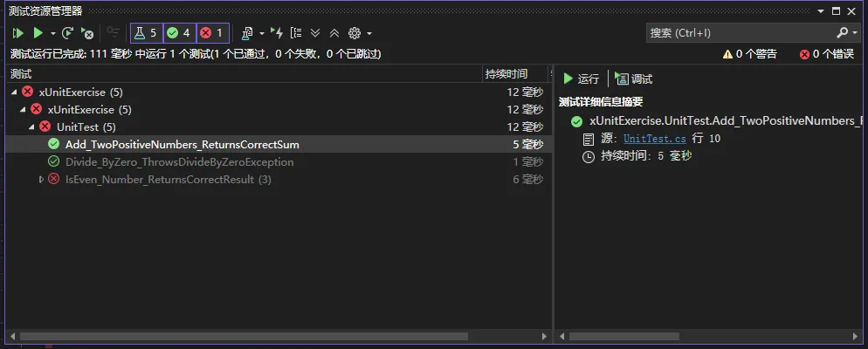
Task: Click the test list scrollbar left arrow
Action: point(11,336)
